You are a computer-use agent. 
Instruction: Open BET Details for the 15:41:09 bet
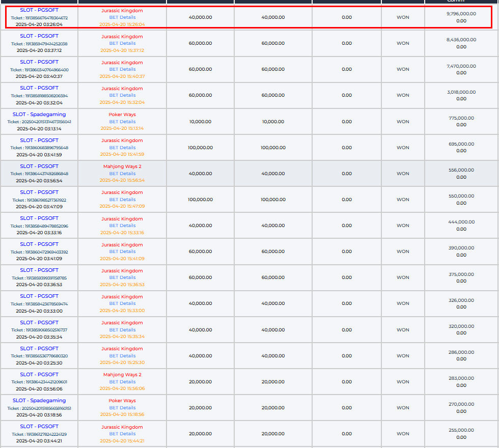click(x=122, y=251)
